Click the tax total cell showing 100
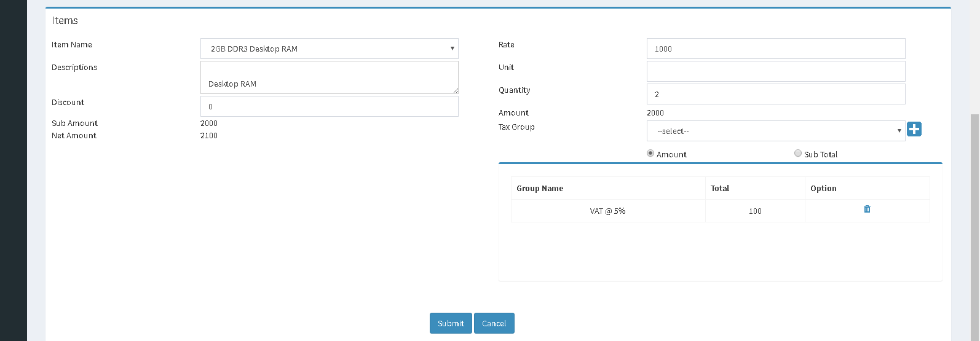 (x=755, y=211)
